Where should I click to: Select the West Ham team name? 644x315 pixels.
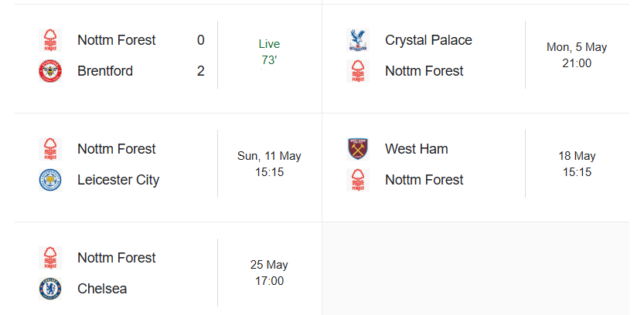point(417,149)
